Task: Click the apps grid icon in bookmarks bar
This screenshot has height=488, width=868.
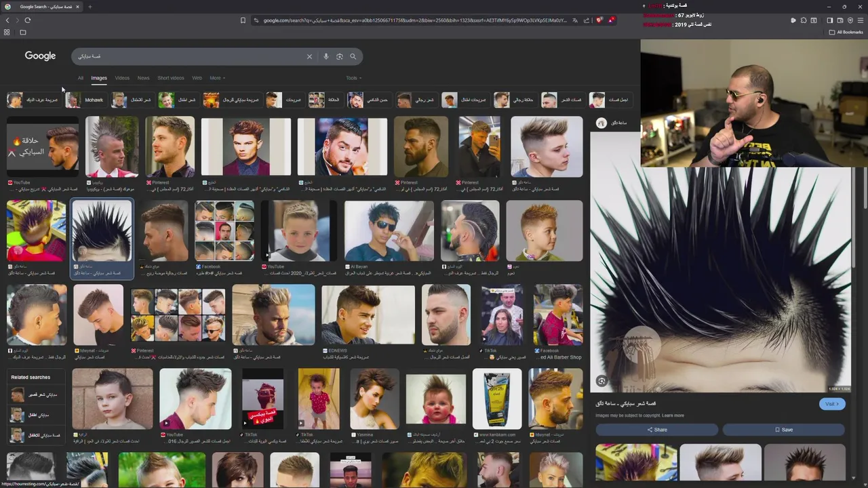Action: 7,32
